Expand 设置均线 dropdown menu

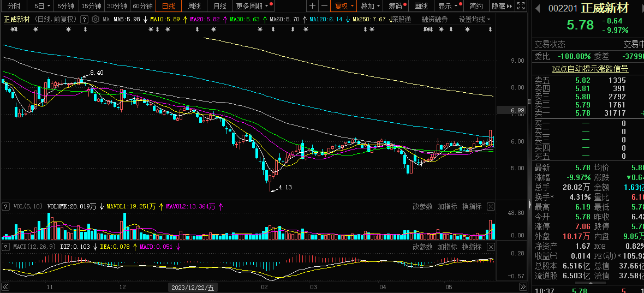pos(474,19)
